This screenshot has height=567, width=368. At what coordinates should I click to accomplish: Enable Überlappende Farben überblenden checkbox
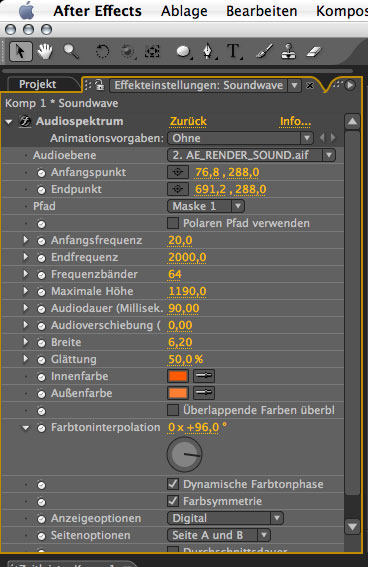tap(173, 410)
